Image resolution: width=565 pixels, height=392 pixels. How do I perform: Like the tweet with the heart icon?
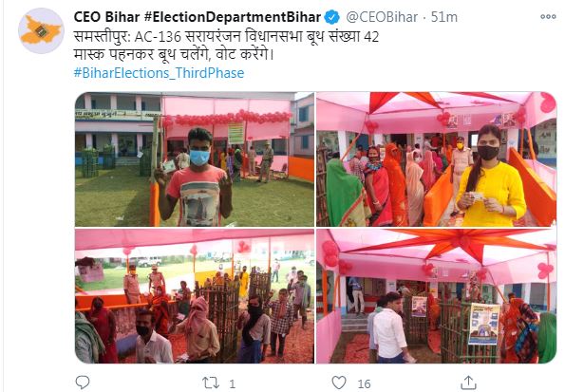pos(339,383)
